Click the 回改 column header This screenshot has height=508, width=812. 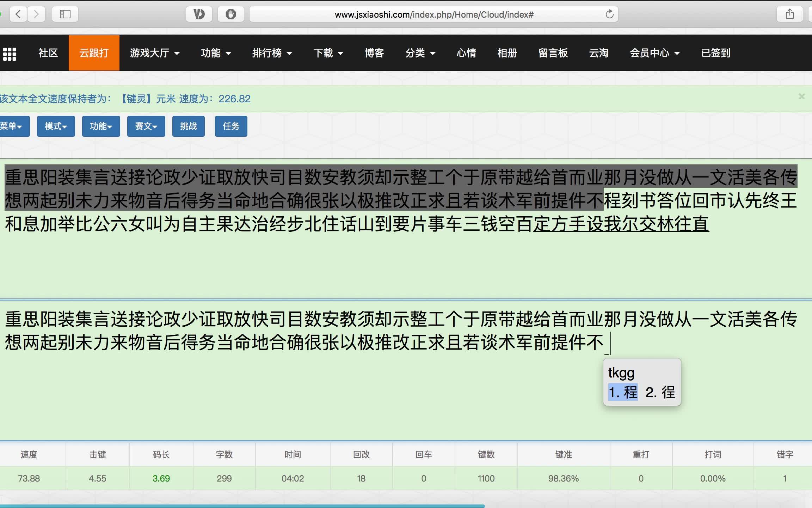361,454
